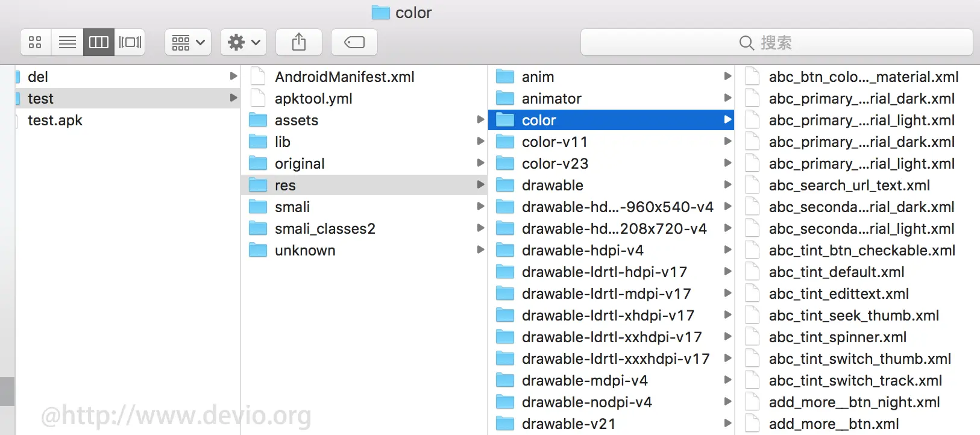Switch to cover flow view
The height and width of the screenshot is (435, 980).
[x=130, y=42]
